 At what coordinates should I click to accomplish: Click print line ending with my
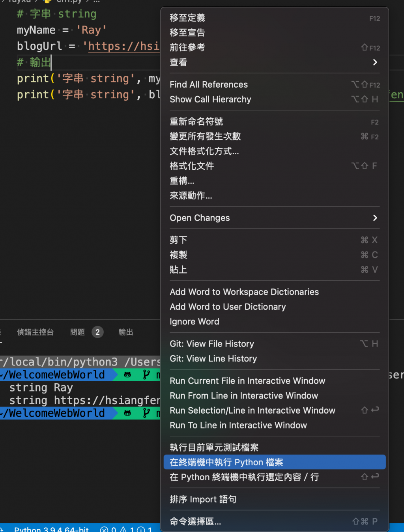[x=88, y=79]
